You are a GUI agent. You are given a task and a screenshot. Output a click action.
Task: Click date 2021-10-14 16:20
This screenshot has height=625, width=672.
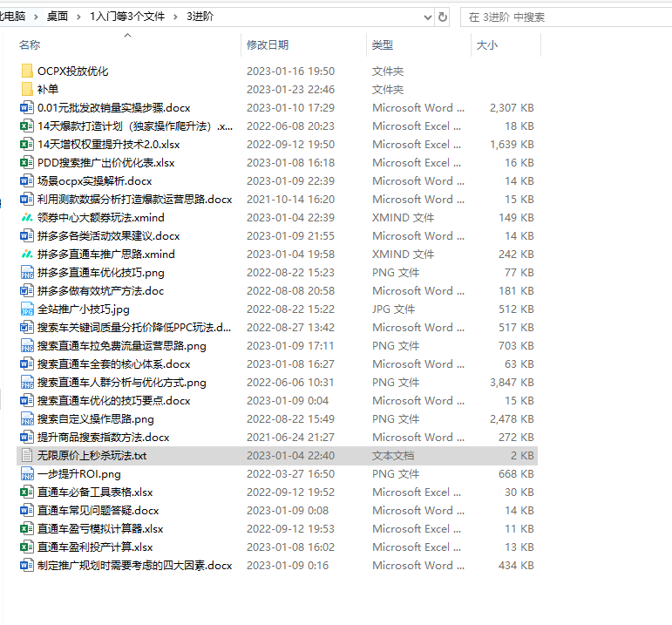(290, 200)
